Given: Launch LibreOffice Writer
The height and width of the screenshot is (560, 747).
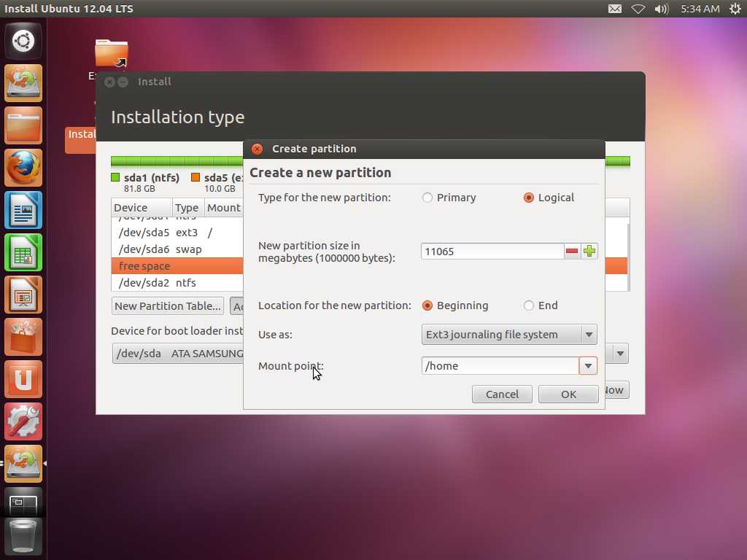Looking at the screenshot, I should pos(23,210).
